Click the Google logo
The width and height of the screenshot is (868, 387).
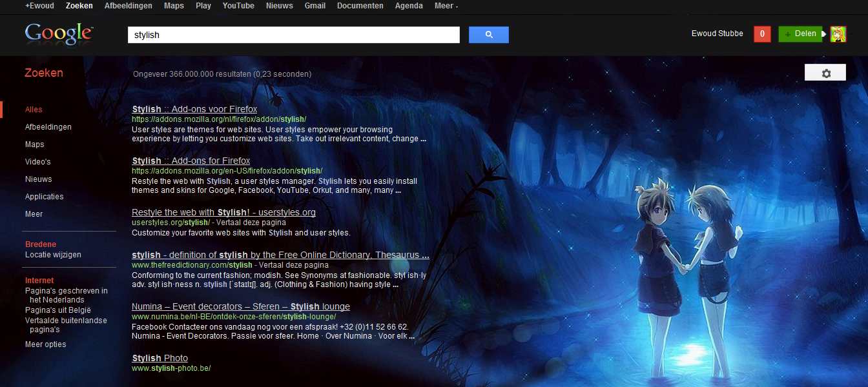pyautogui.click(x=59, y=33)
